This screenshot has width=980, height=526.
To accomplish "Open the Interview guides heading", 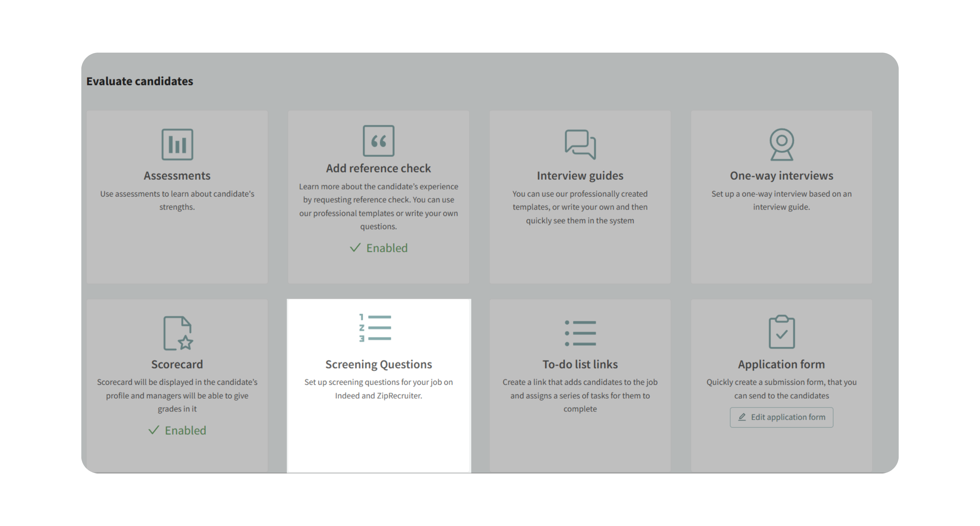I will pos(580,176).
